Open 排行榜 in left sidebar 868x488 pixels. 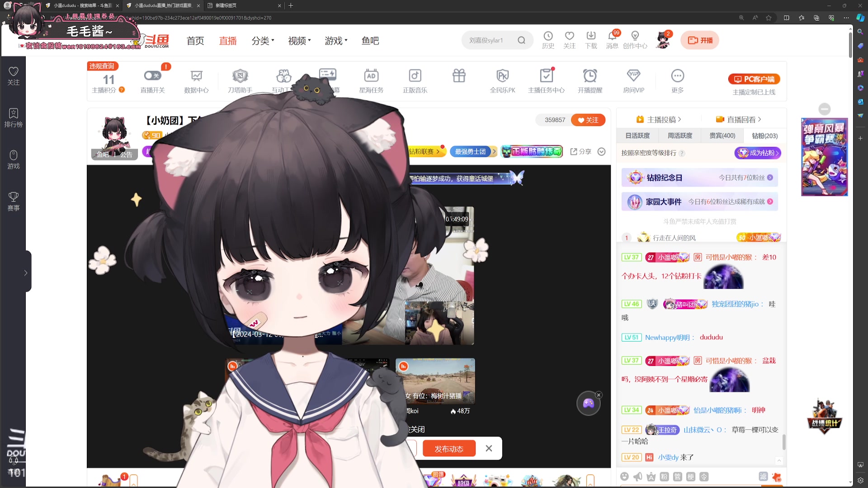(14, 117)
